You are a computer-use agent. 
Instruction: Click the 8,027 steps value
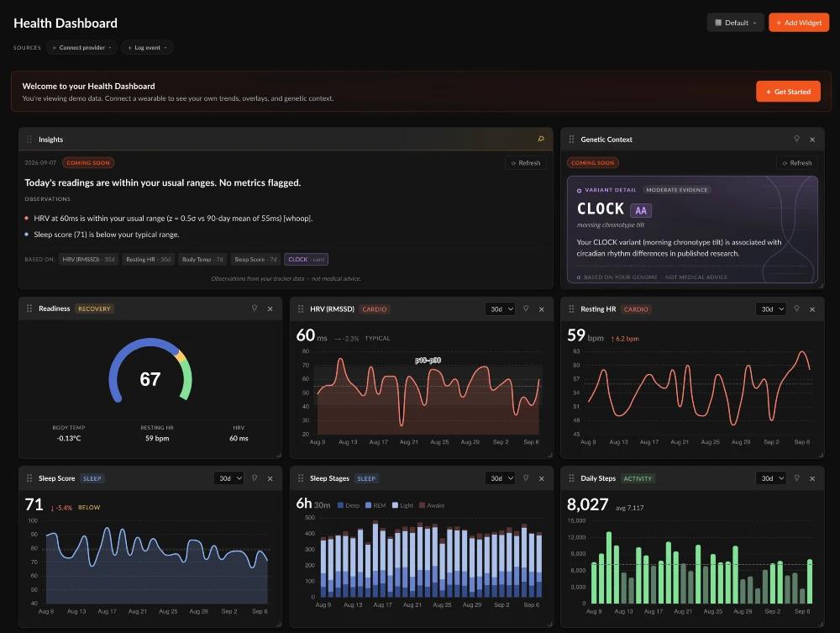tap(588, 504)
